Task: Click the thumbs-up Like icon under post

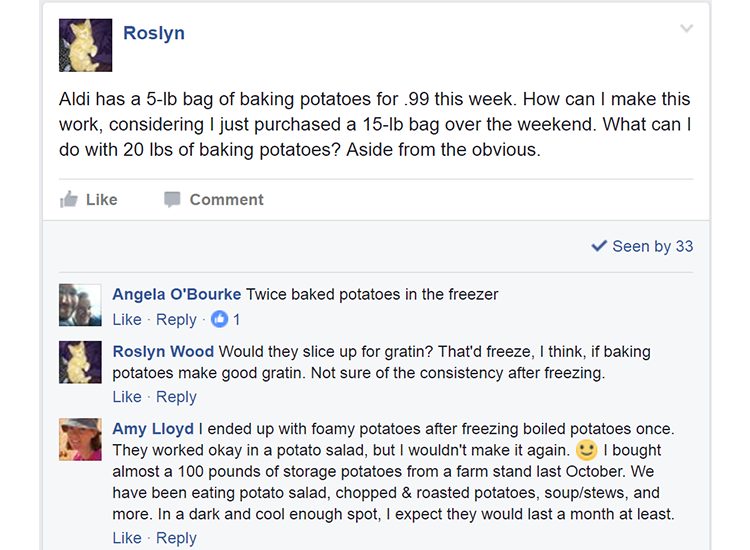Action: pos(69,200)
